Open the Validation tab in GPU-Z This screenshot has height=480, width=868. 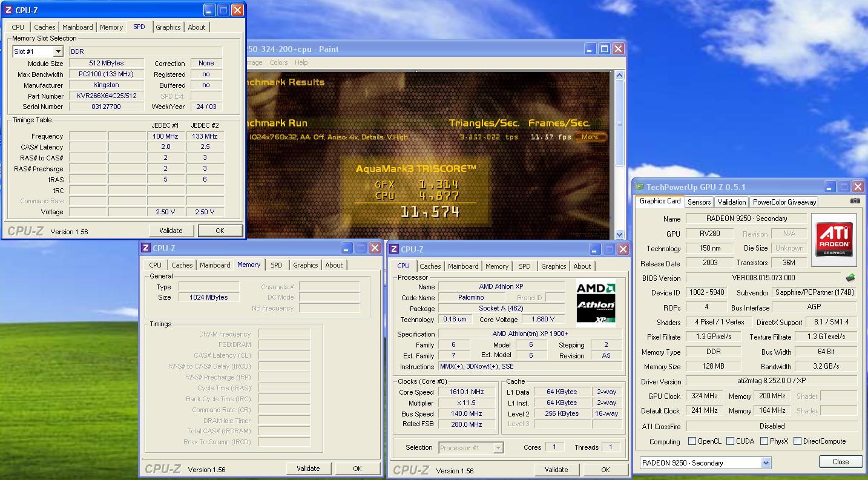(731, 202)
